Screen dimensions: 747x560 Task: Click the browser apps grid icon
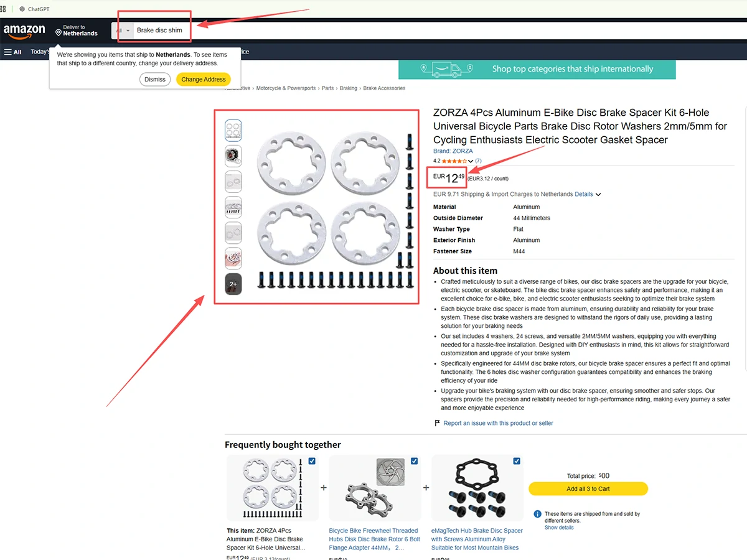(x=3, y=9)
